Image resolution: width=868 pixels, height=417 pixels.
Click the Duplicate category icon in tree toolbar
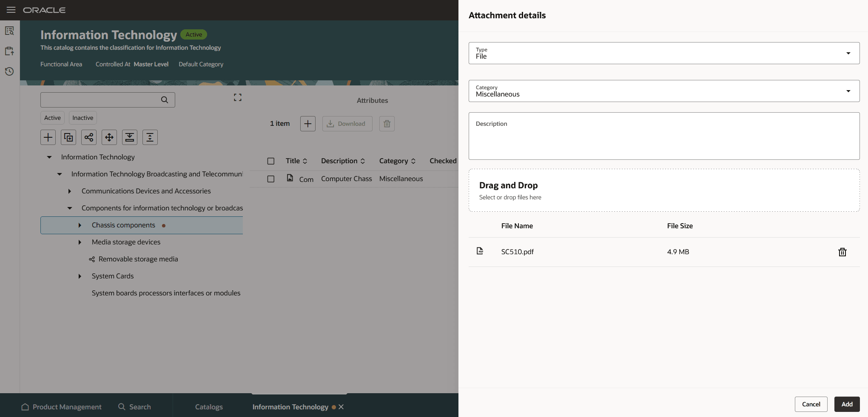[x=68, y=137]
